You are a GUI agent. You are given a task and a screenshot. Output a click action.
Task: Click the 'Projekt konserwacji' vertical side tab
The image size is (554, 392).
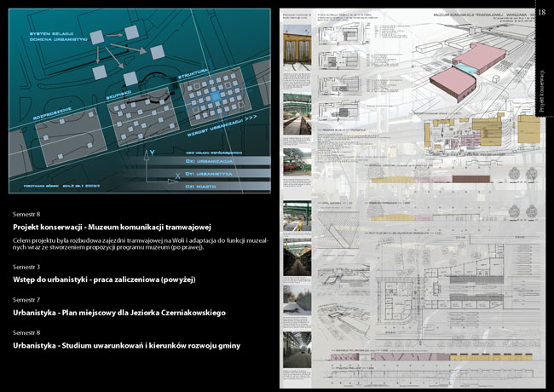pyautogui.click(x=542, y=87)
